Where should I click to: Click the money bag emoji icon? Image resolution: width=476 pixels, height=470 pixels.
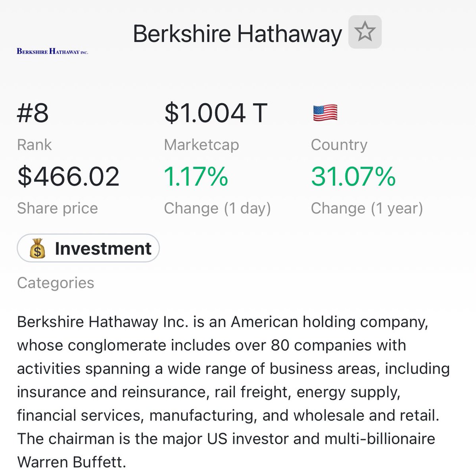pyautogui.click(x=37, y=249)
